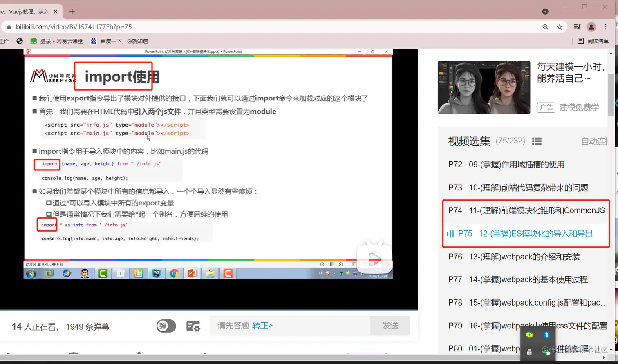Screen dimensions: 618x364
Task: Open the globe bookmark icon
Action: tap(20, 41)
